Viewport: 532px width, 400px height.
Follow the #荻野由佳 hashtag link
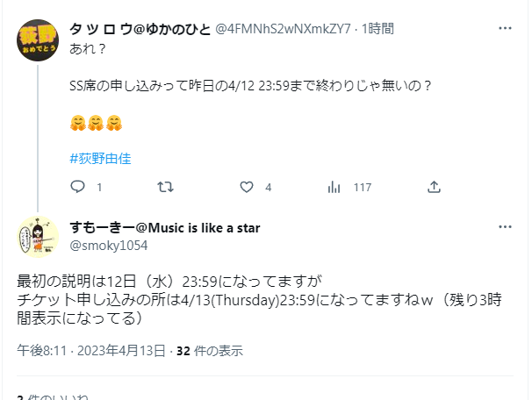click(x=100, y=159)
